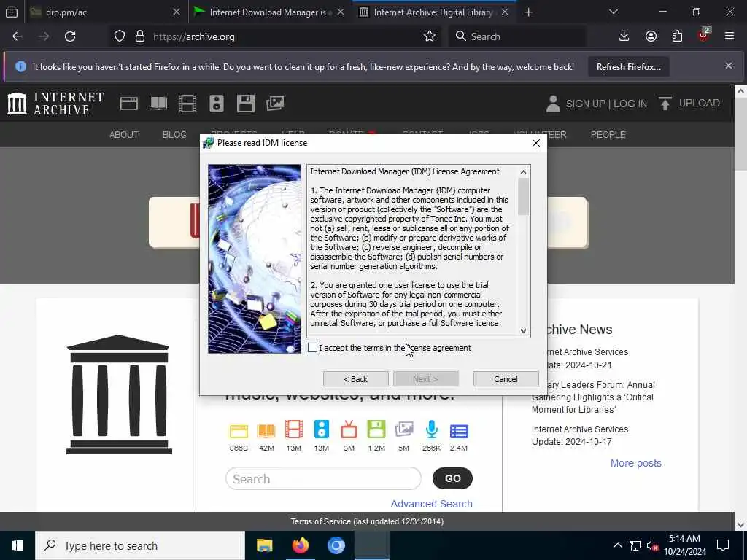Click the license agreement scrollbar thumb

tap(523, 196)
